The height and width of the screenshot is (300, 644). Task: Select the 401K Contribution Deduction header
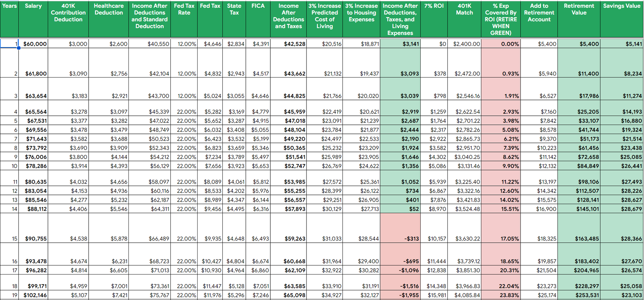(68, 19)
